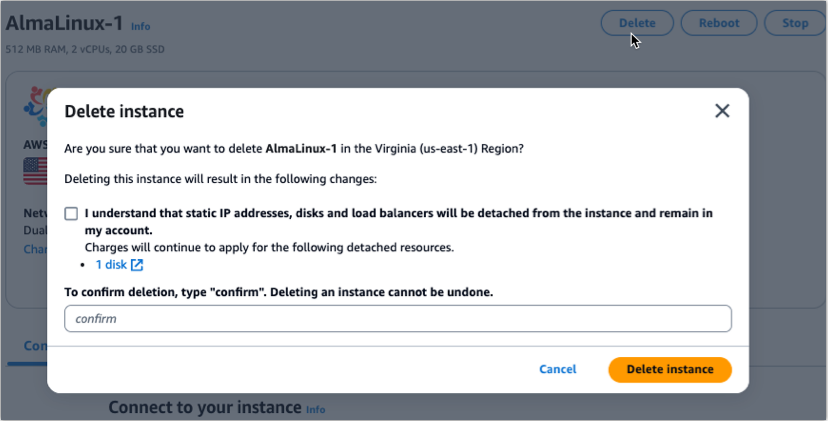Click the external link icon beside 1 disk
828x421 pixels.
pos(137,265)
